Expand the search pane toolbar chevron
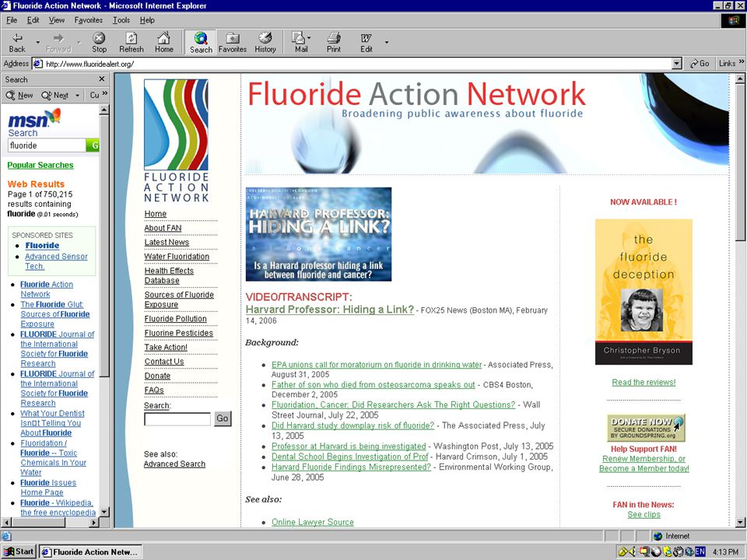Viewport: 747px width, 560px height. pyautogui.click(x=105, y=94)
